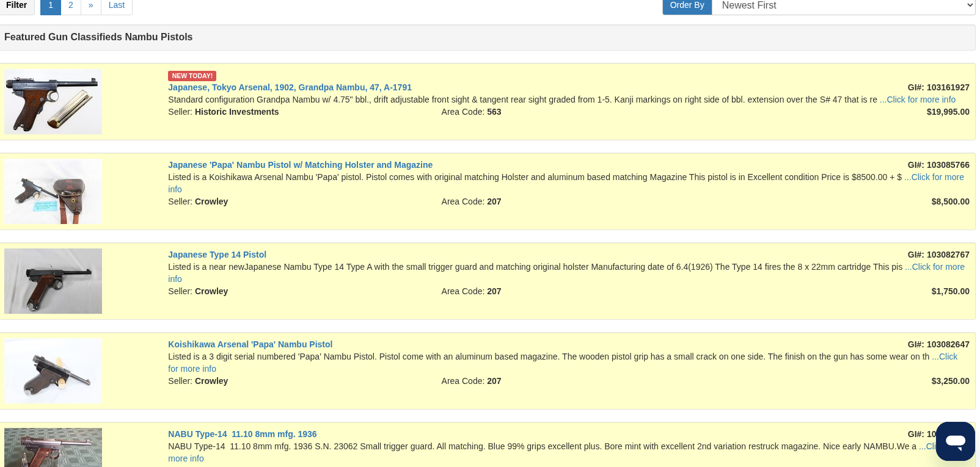Viewport: 980px width, 467px height.
Task: Click GI# 103082767
Action: point(938,255)
